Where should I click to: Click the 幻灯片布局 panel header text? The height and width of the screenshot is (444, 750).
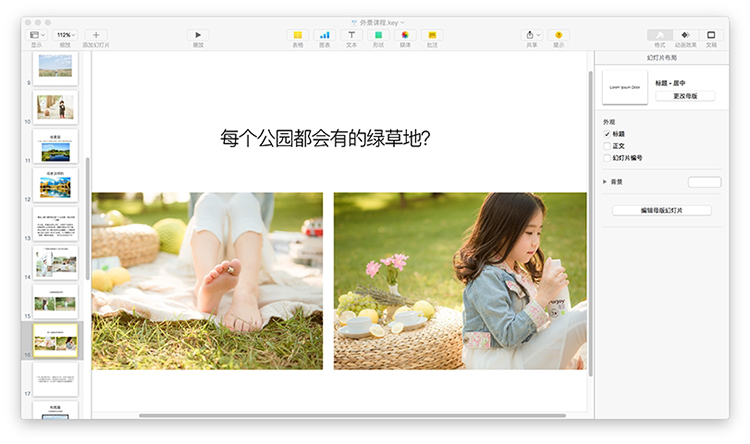click(662, 57)
